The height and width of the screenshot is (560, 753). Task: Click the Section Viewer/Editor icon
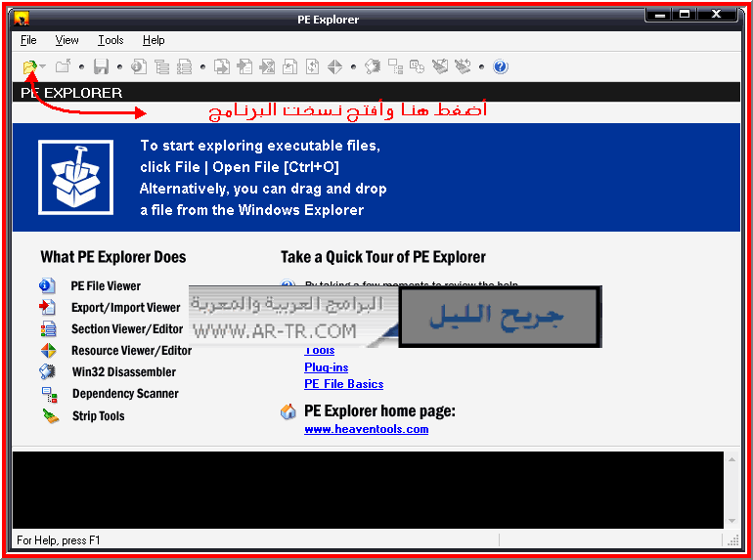coord(48,329)
